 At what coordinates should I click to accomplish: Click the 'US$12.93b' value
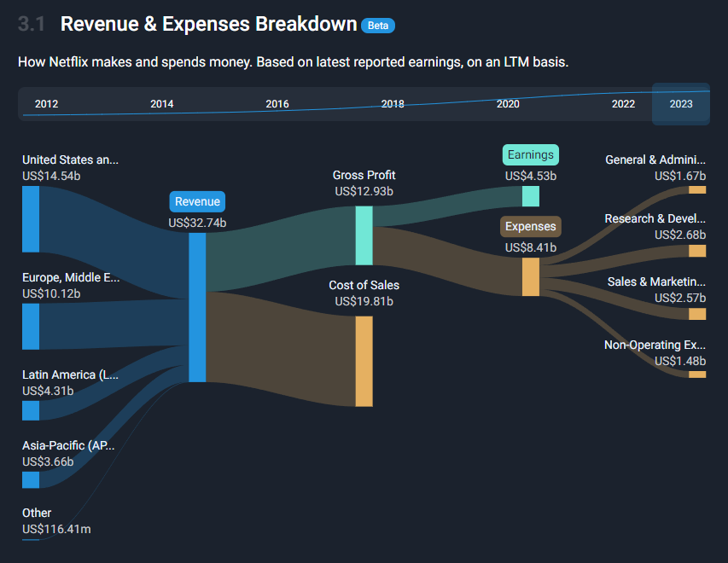364,191
